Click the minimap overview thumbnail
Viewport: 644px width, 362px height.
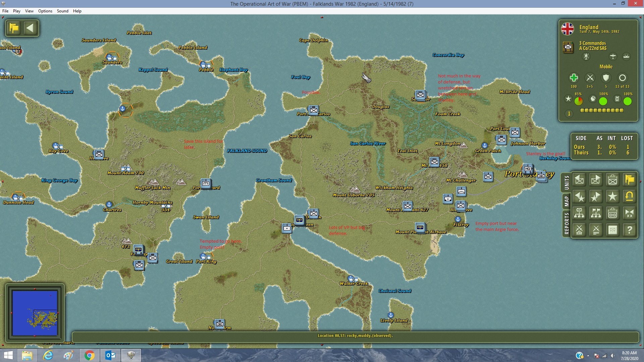point(35,313)
